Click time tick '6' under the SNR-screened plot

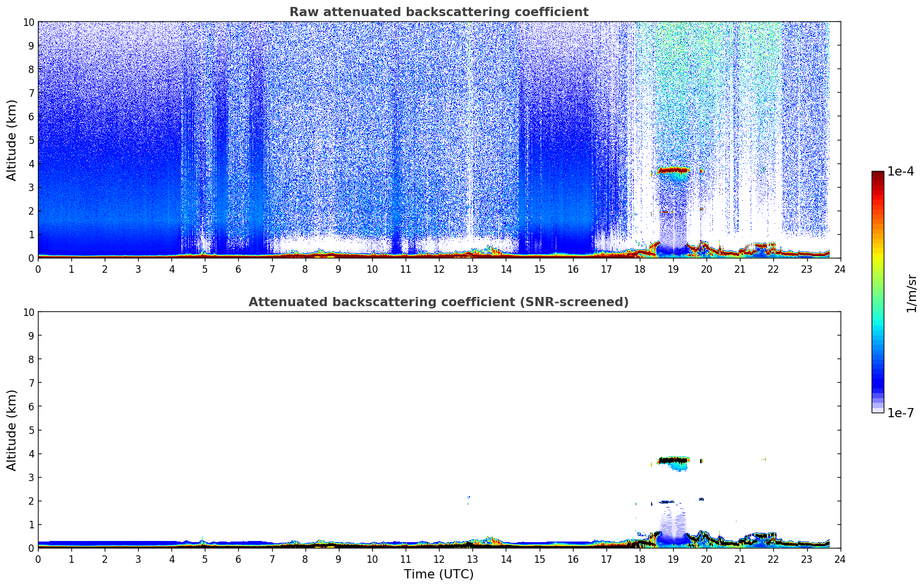239,559
